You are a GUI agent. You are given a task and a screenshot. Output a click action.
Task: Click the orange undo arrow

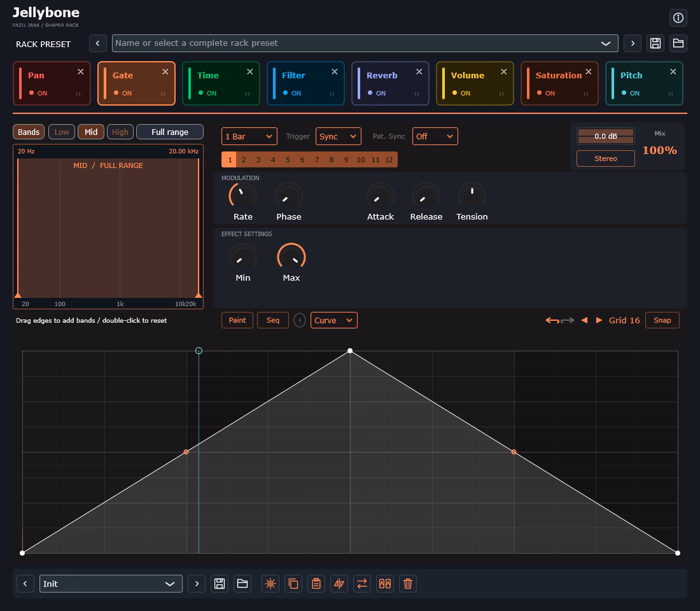[552, 320]
